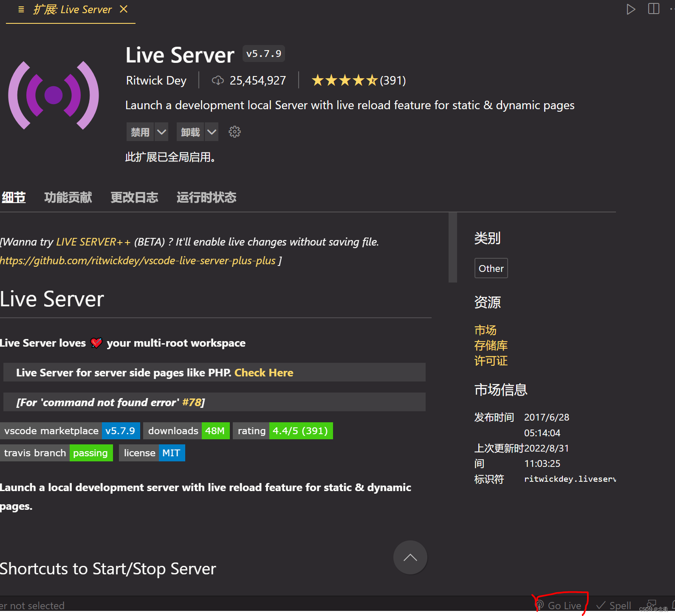This screenshot has height=616, width=675.
Task: Open the LIVE SERVER++ link
Action: 93,242
